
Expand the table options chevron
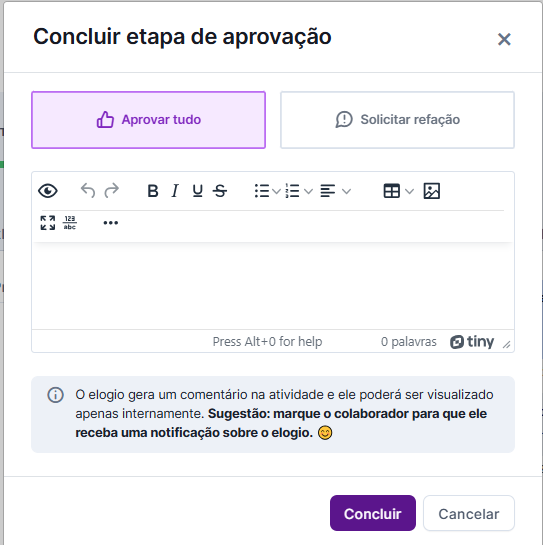pos(410,191)
